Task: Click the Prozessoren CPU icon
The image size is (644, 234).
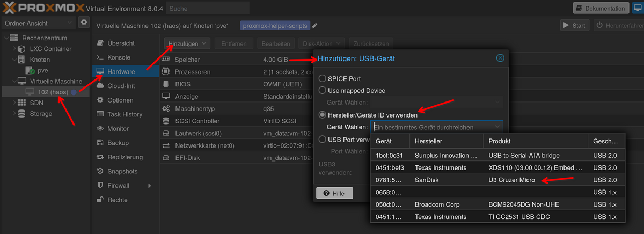Action: point(166,72)
